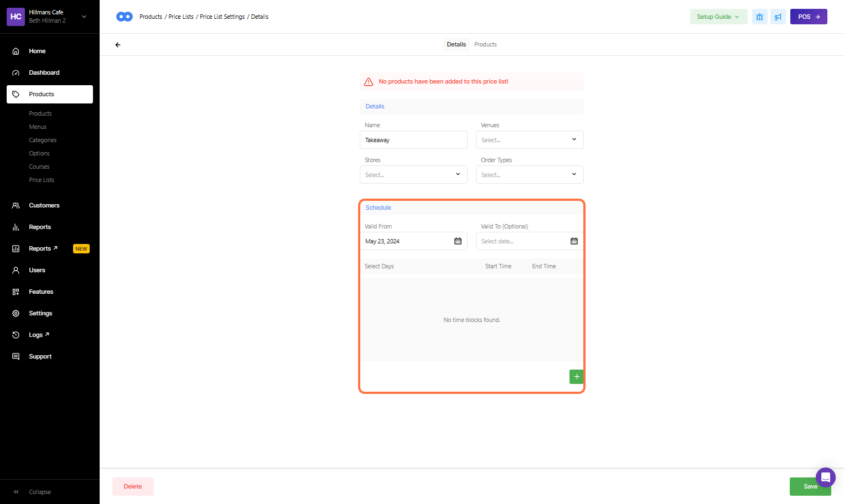
Task: Click the back arrow icon
Action: pyautogui.click(x=118, y=45)
